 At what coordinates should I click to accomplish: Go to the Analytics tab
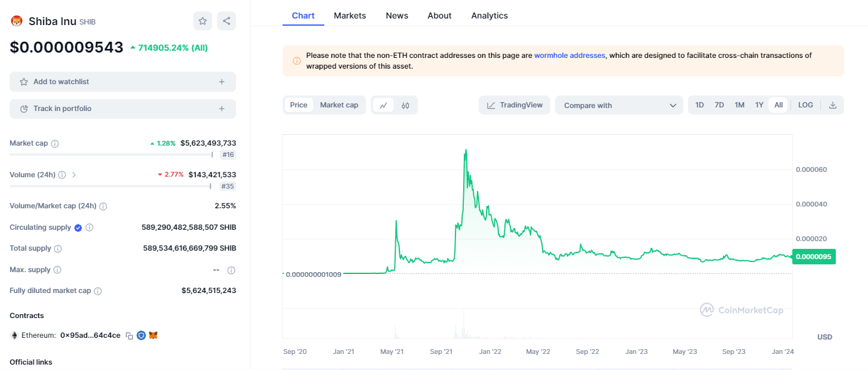[x=489, y=16]
